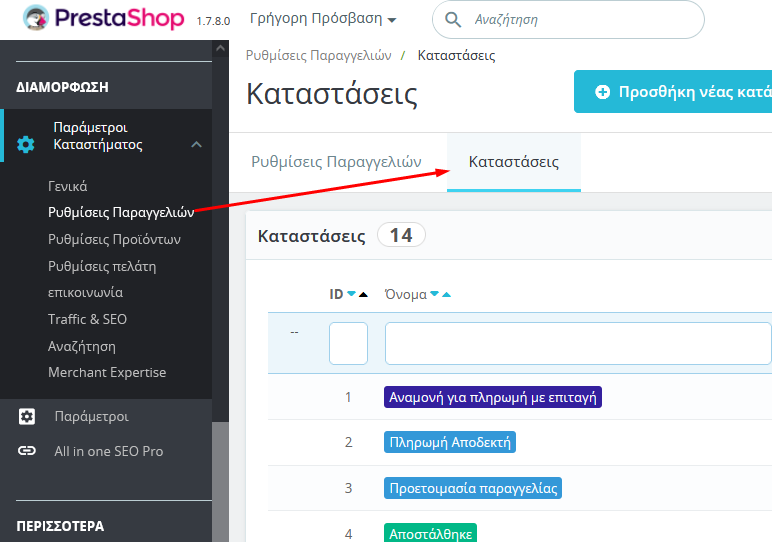Image resolution: width=772 pixels, height=542 pixels.
Task: Click the Ρυθμίσεις Παραγγελιών breadcrumb link
Action: (x=319, y=55)
